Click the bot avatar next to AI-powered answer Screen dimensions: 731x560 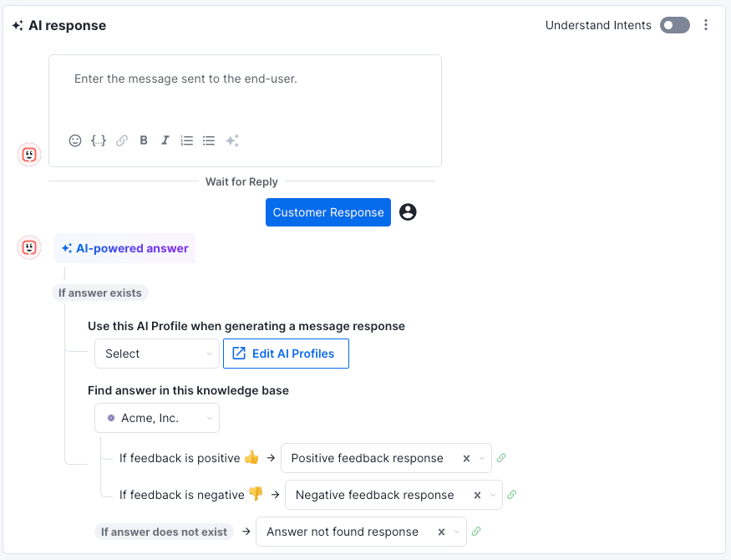[29, 247]
